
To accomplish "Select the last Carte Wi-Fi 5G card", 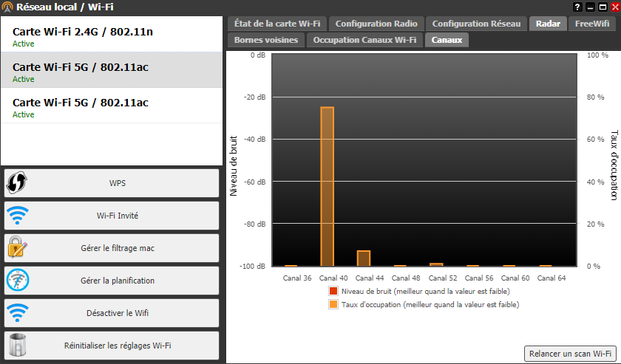I will [112, 106].
